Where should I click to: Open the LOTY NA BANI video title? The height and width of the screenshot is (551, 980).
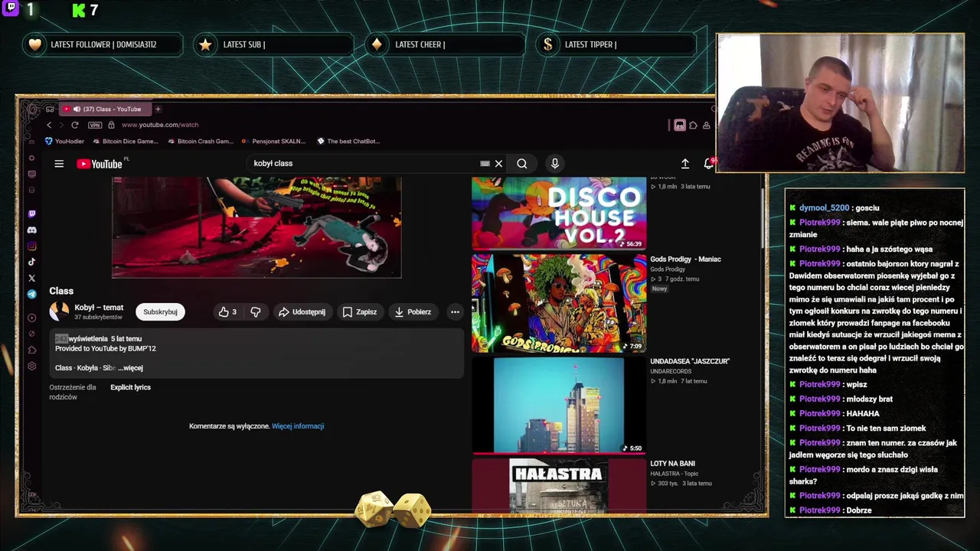[x=672, y=464]
